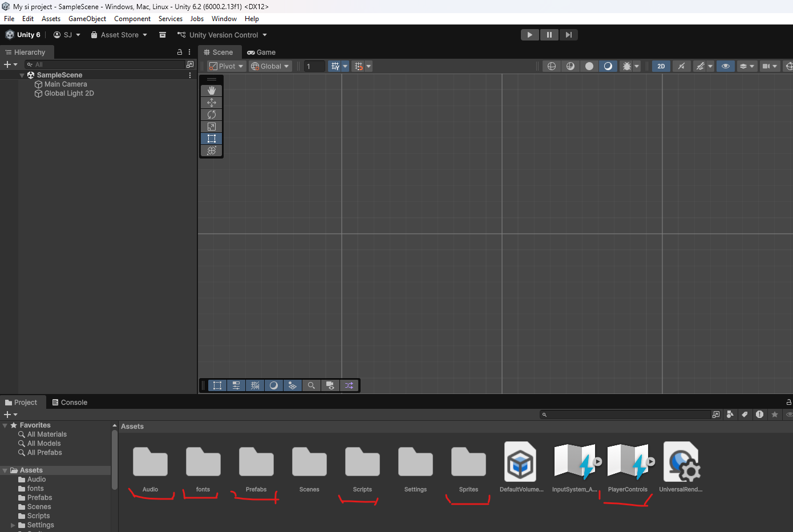Click the Step forward button

(x=569, y=35)
